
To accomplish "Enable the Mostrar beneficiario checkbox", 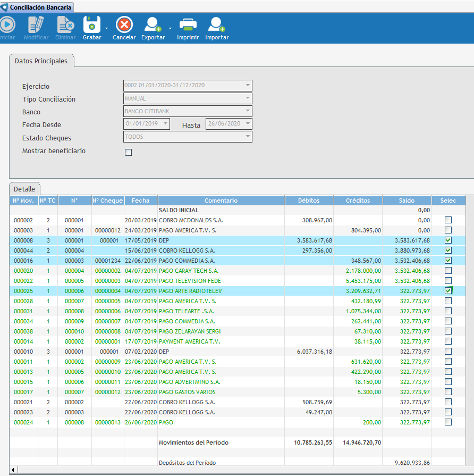I will coord(128,153).
